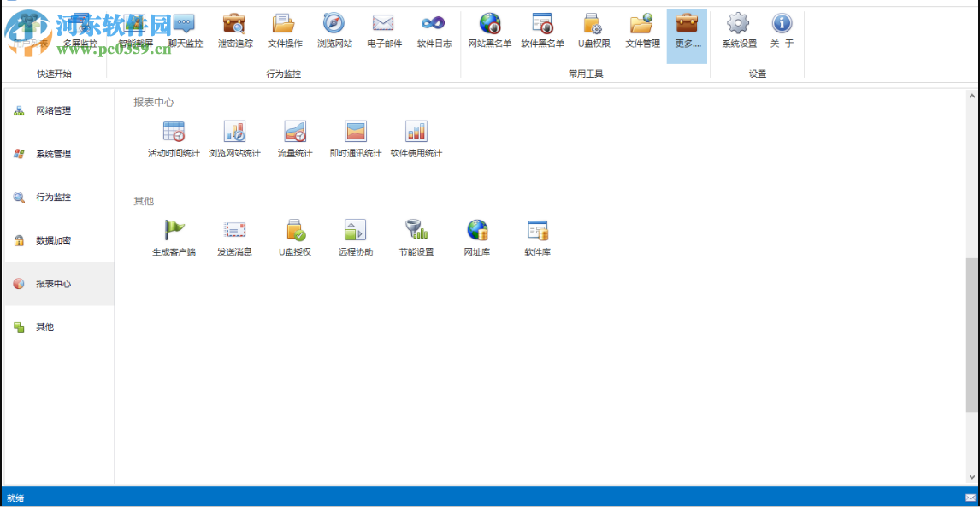Open 活动时间统计 activity time report
Viewport: 980px width, 507px height.
pos(174,139)
